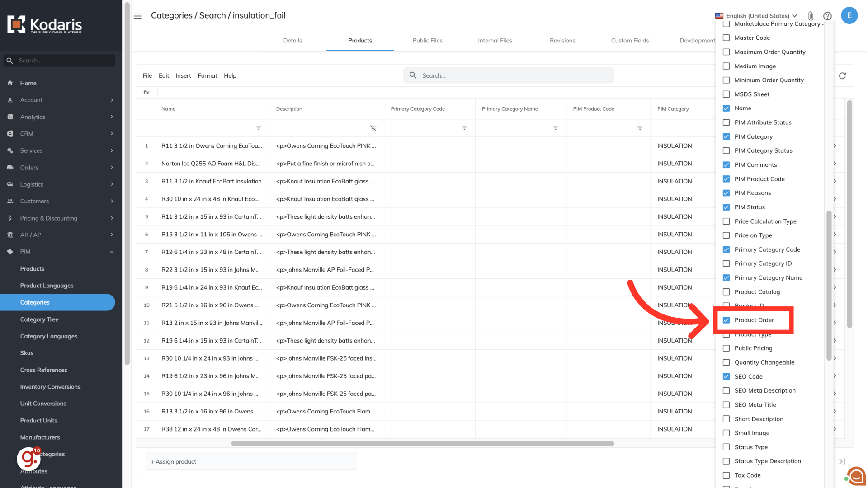Open the Format menu
This screenshot has width=868, height=488.
[207, 76]
